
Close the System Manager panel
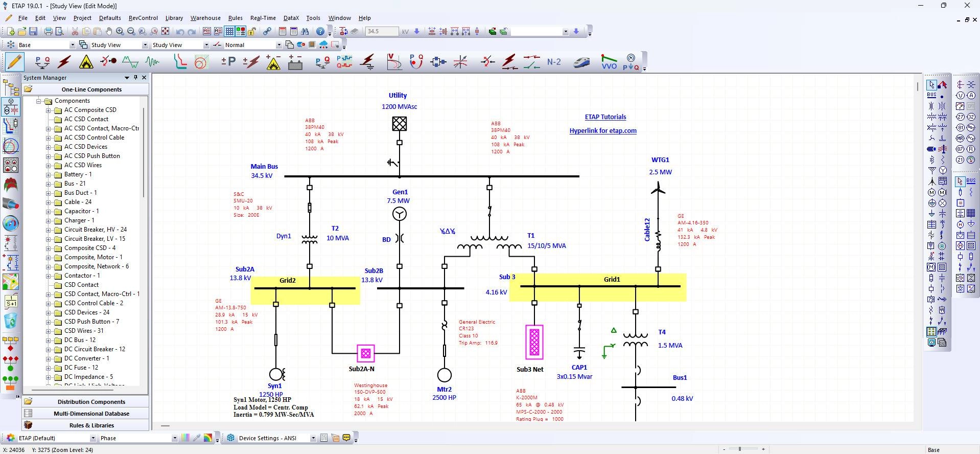click(x=144, y=78)
